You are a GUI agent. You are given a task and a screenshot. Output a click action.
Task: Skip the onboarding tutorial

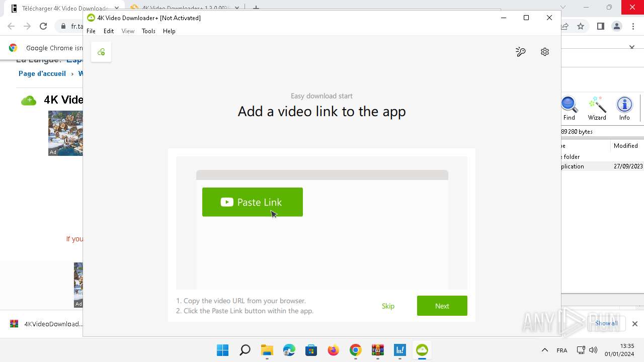[x=388, y=306]
